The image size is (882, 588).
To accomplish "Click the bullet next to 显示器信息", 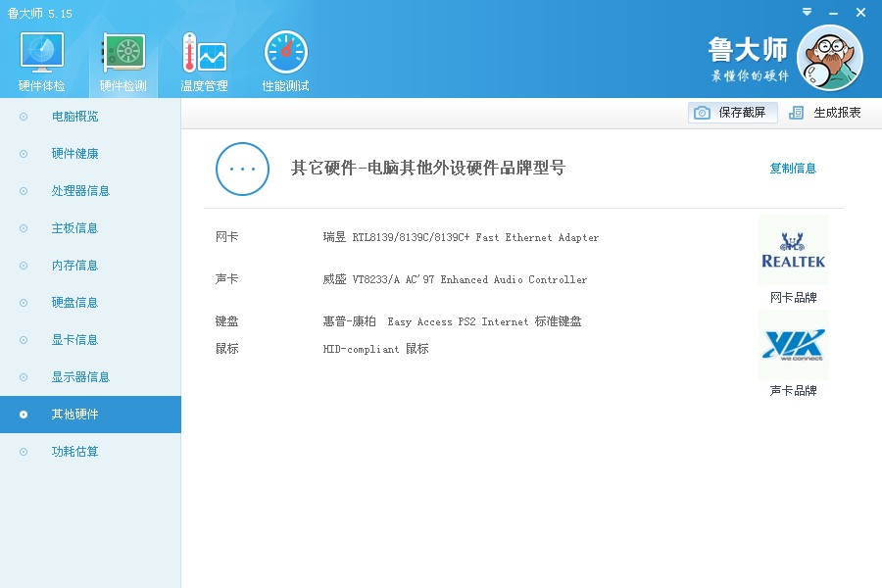I will 24,377.
